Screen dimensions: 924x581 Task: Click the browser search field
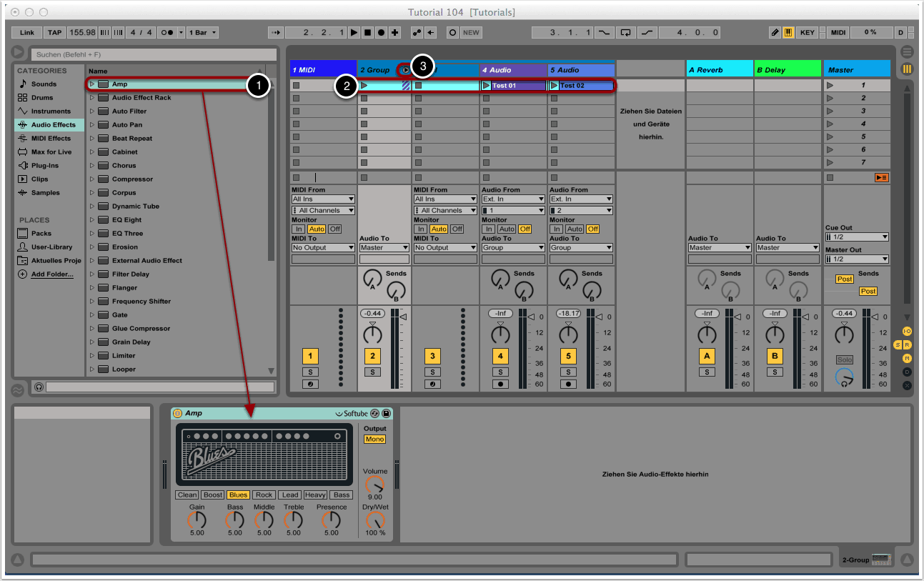(x=153, y=54)
